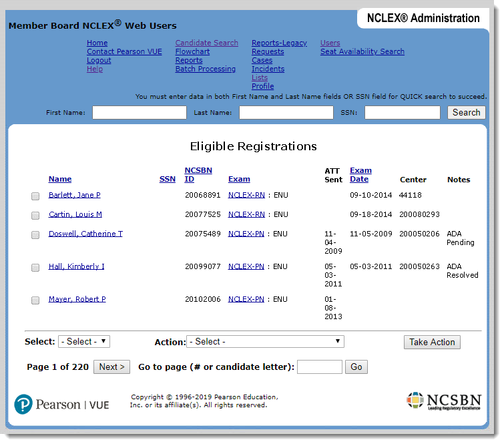
Task: Focus the Last Name input field
Action: point(286,113)
